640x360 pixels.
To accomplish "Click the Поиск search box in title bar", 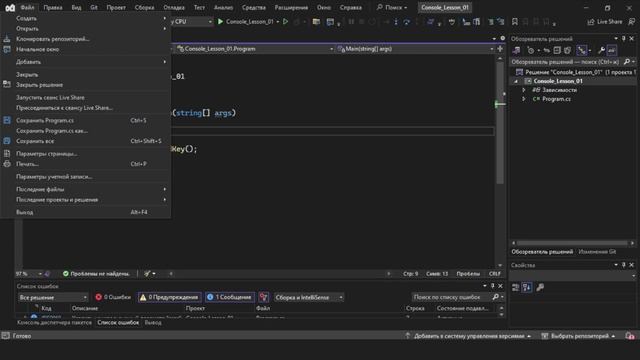I will point(391,7).
